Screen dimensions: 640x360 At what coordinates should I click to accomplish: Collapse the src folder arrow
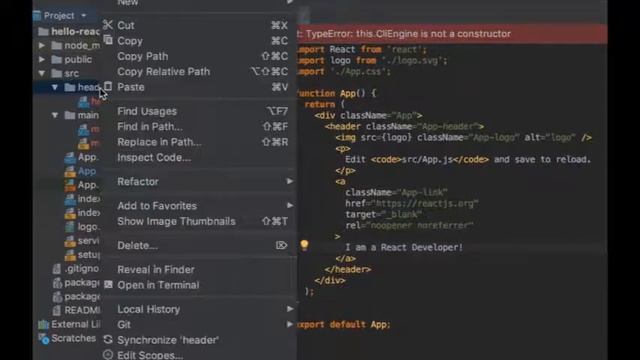pyautogui.click(x=42, y=73)
